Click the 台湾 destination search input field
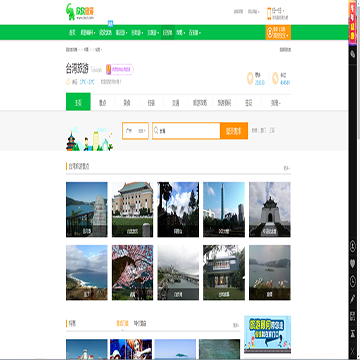The image size is (360, 360). tap(186, 131)
